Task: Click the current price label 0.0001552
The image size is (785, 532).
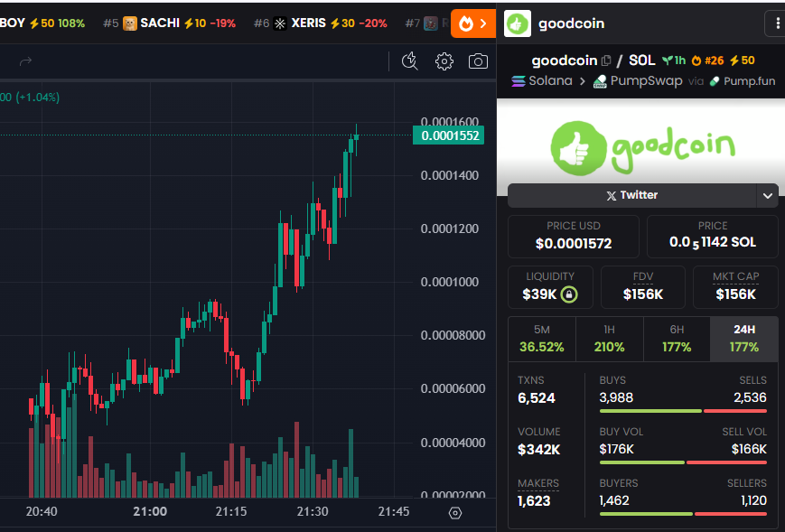Action: coord(449,135)
